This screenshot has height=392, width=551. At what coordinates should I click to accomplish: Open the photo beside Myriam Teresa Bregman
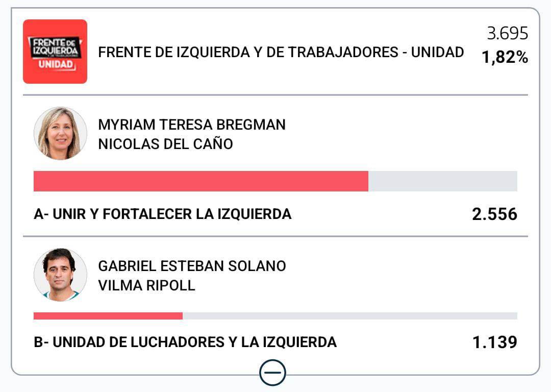(x=60, y=133)
